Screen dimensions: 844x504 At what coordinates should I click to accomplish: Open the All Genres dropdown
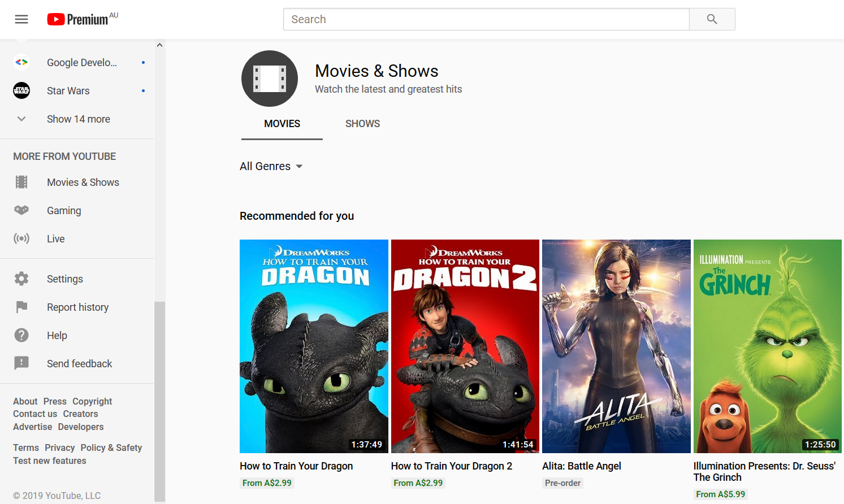point(271,166)
